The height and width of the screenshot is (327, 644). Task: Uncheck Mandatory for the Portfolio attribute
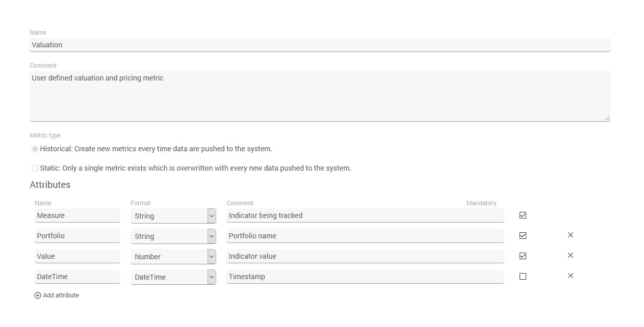pyautogui.click(x=523, y=236)
